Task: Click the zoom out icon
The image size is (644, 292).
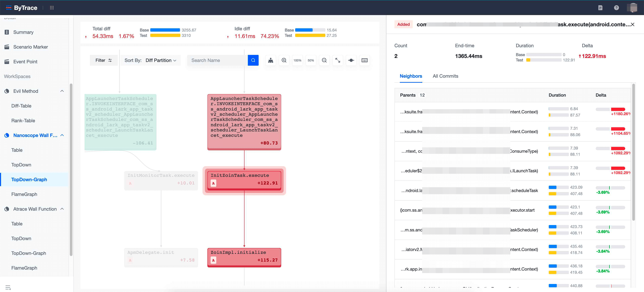Action: [x=324, y=60]
